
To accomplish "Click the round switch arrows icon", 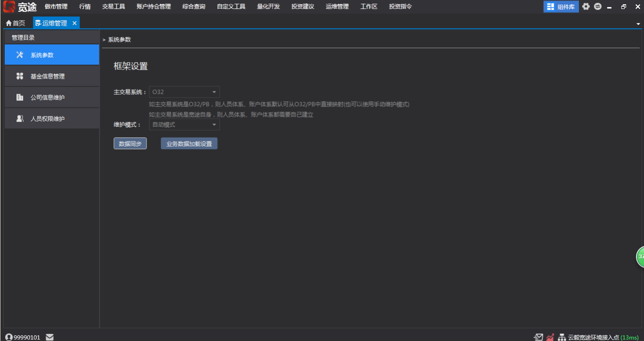I will click(x=598, y=7).
